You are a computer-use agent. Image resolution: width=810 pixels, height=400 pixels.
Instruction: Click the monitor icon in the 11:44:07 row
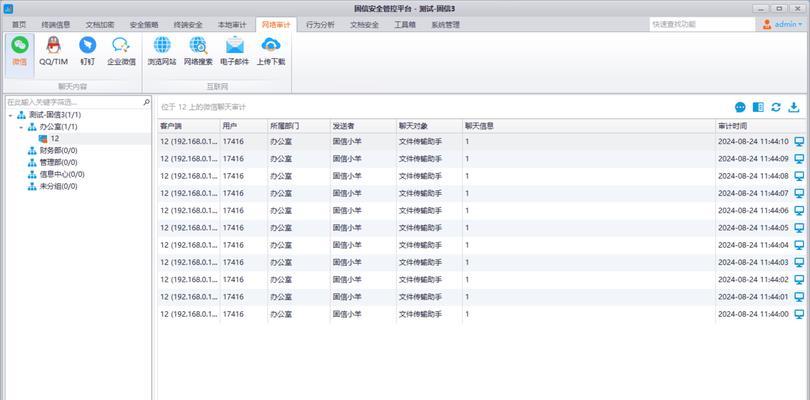click(799, 193)
